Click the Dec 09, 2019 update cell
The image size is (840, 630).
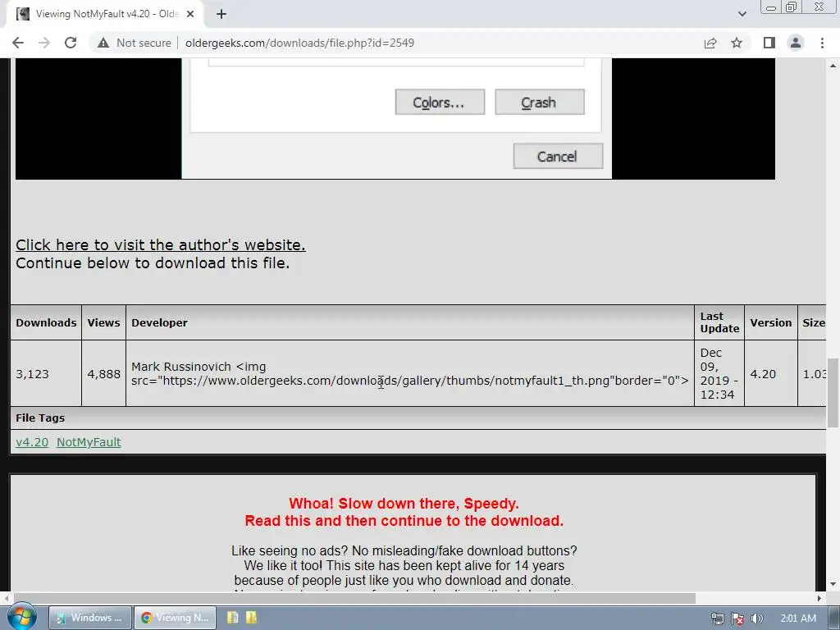point(719,373)
